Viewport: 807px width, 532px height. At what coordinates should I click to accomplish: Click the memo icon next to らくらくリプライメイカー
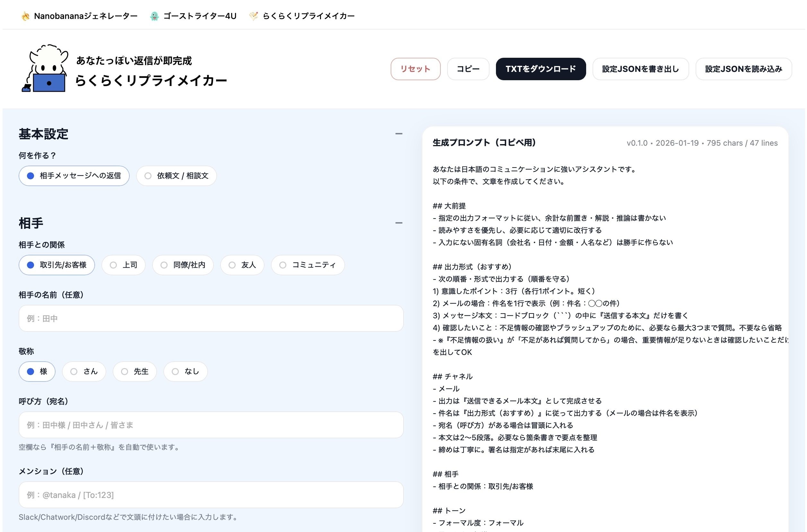coord(254,15)
